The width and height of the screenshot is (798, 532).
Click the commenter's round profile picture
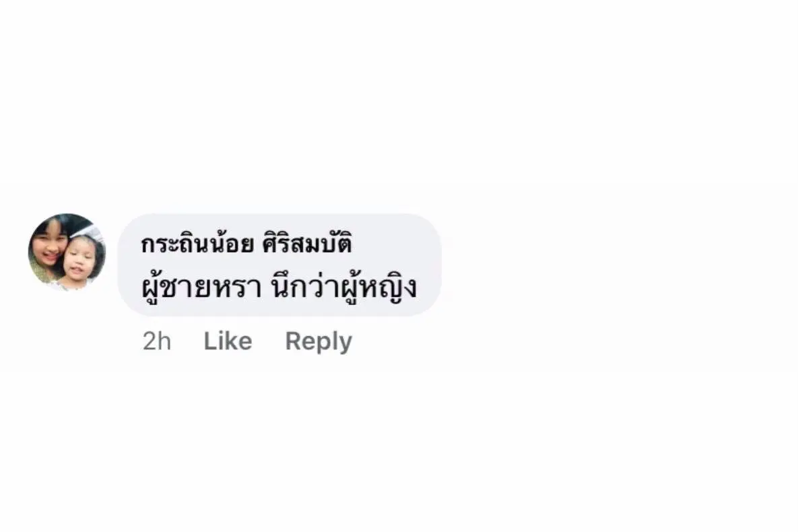[67, 251]
